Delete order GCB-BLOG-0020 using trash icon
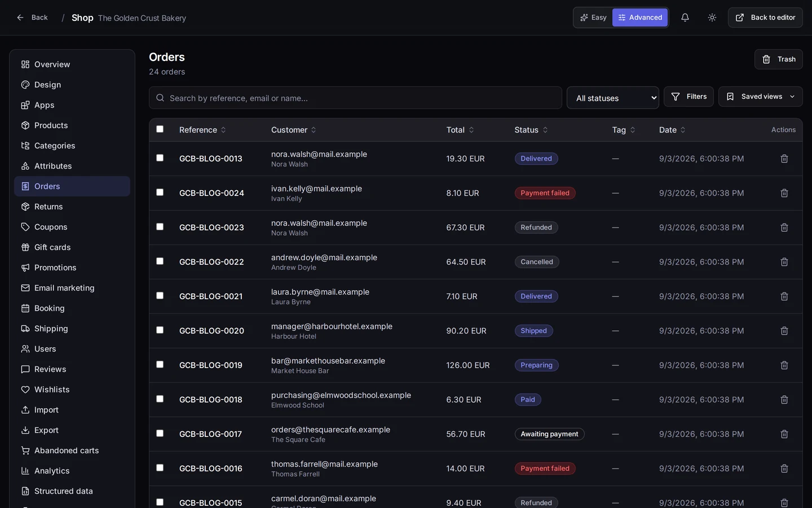This screenshot has width=812, height=508. 784,331
